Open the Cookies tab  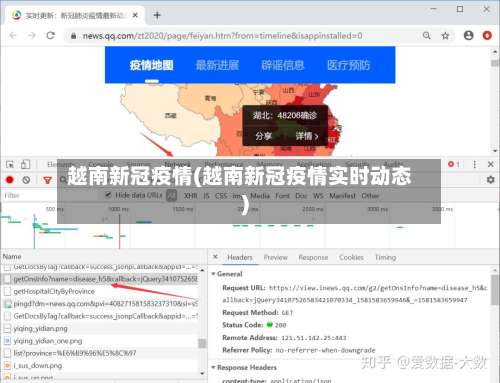coord(351,257)
